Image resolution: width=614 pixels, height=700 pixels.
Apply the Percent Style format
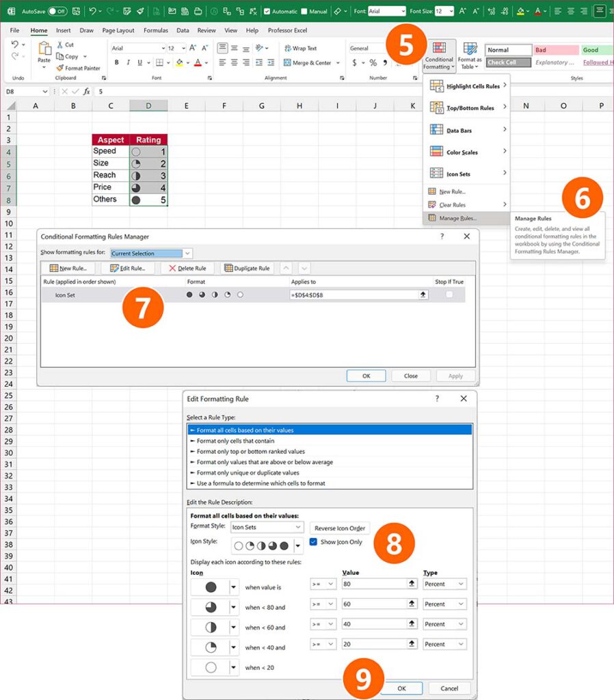[x=373, y=62]
